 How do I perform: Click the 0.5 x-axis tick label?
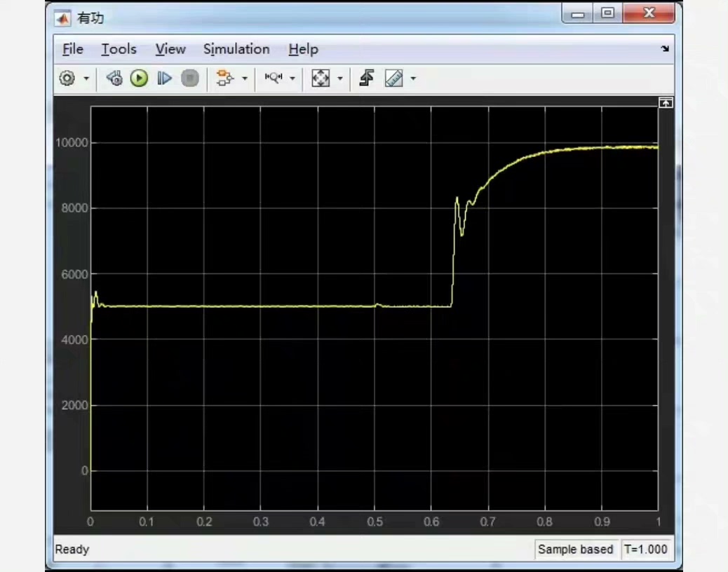(x=375, y=522)
